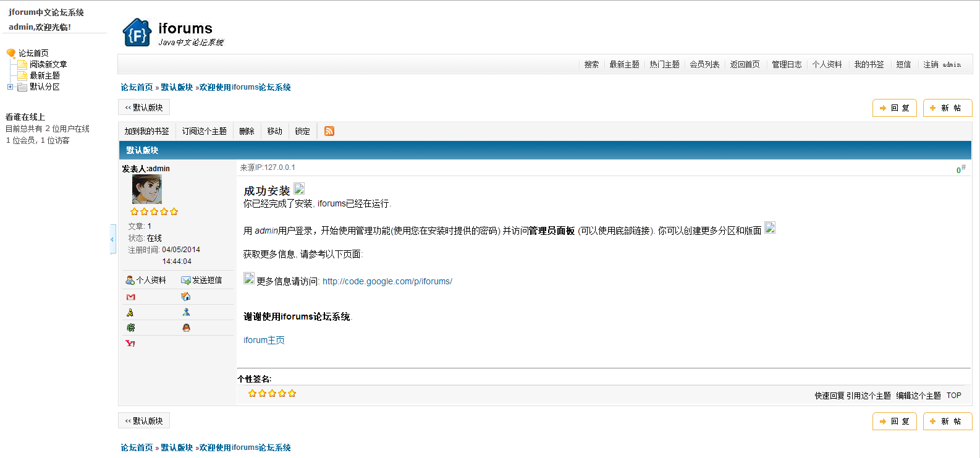Screen dimensions: 980x458
Task: Open 会员列表 in top navigation
Action: pos(704,64)
